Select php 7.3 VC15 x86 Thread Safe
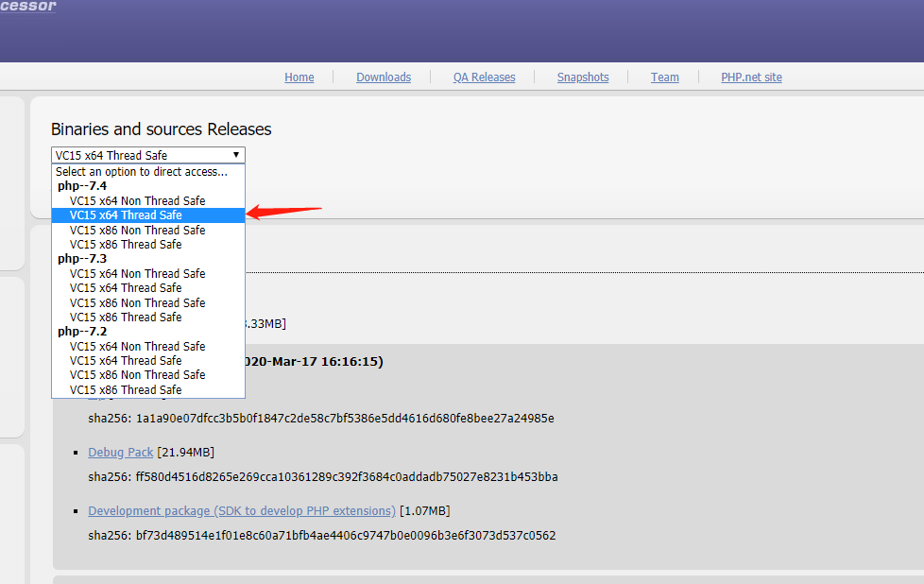Screen dimensions: 924x584 point(148,318)
